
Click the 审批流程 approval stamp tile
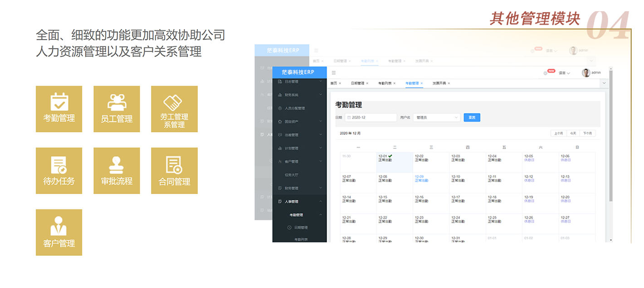click(x=117, y=171)
